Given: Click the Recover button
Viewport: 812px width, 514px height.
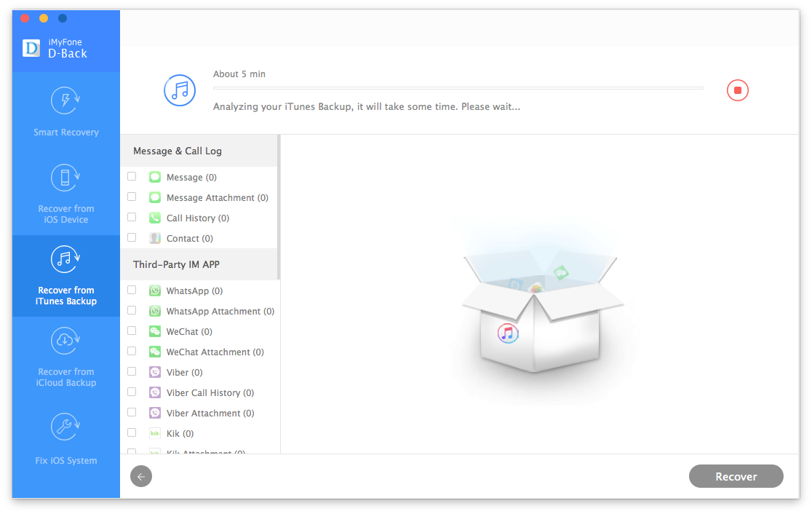Looking at the screenshot, I should [x=736, y=476].
